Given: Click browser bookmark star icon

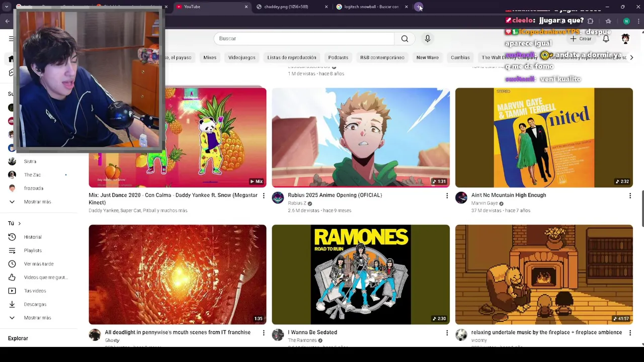Looking at the screenshot, I should pyautogui.click(x=608, y=21).
